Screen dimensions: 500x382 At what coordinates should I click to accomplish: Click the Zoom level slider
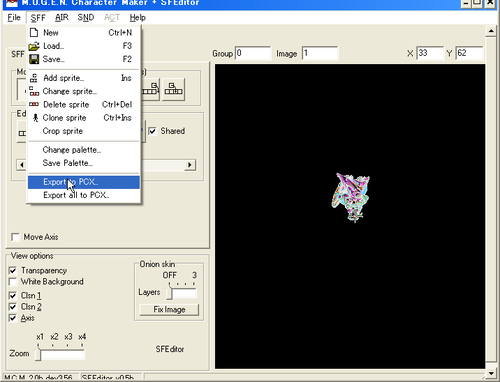61,354
